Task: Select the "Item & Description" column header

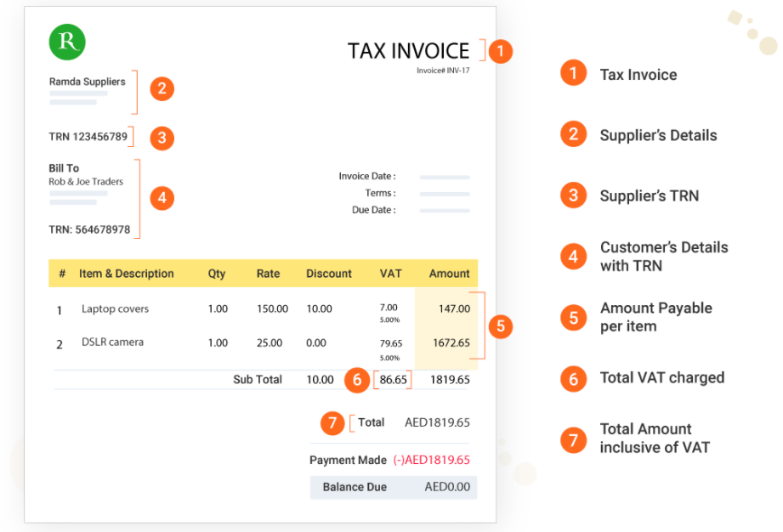Action: (x=126, y=274)
